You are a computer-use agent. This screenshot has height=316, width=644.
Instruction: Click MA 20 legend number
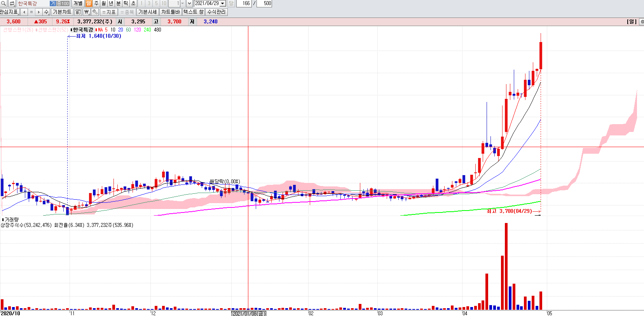120,30
